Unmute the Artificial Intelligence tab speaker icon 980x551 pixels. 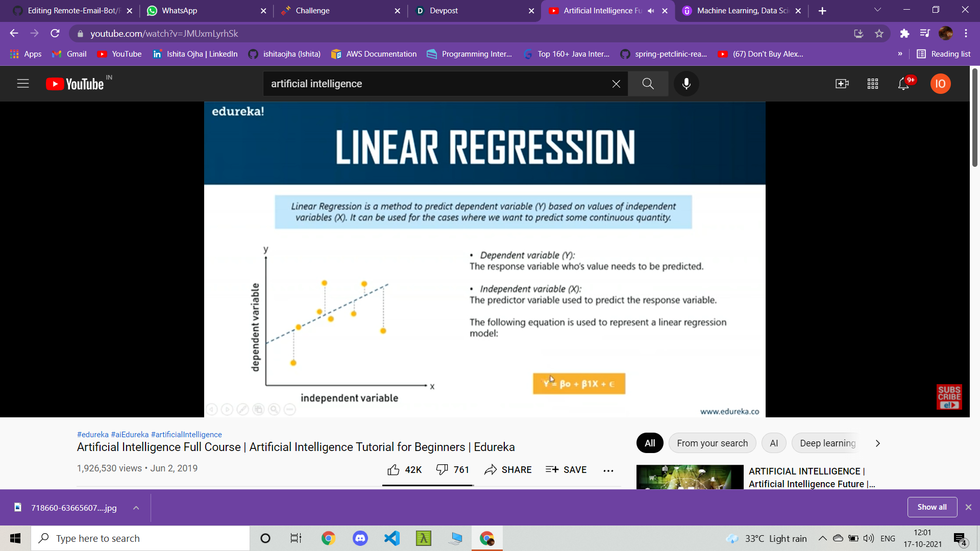(650, 10)
